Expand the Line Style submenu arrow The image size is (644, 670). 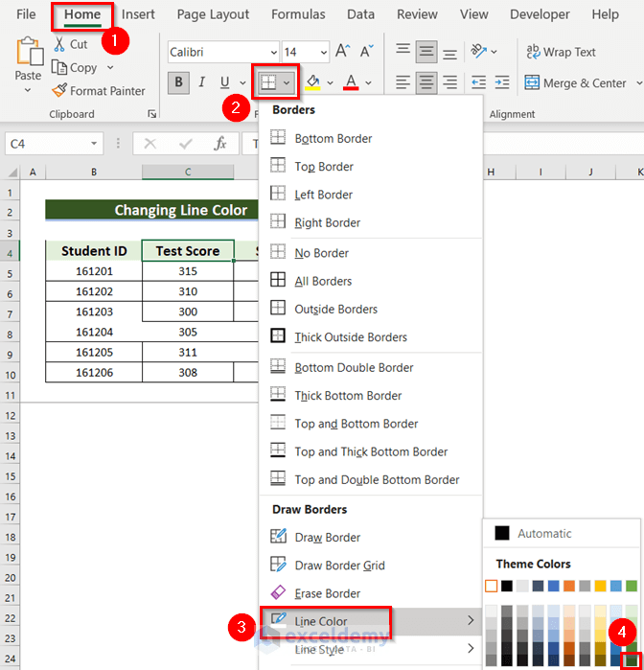471,648
